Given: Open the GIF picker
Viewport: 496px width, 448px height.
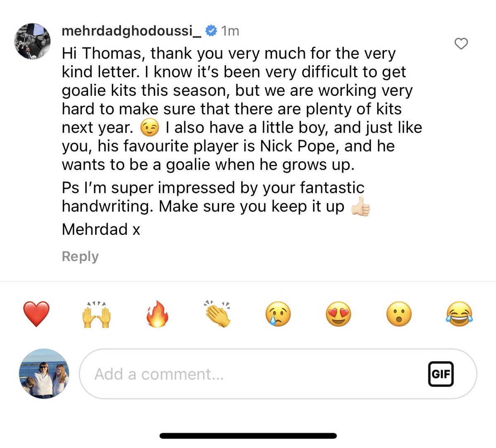Looking at the screenshot, I should (441, 374).
